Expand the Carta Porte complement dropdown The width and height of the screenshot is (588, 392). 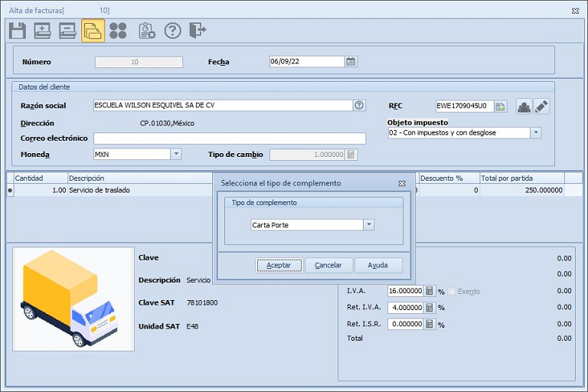coord(369,225)
